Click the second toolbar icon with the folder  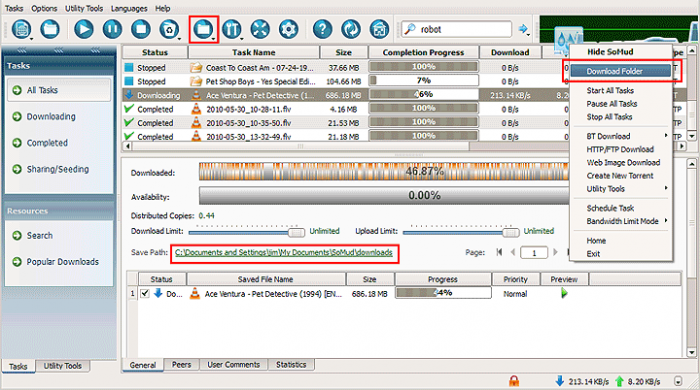50,29
